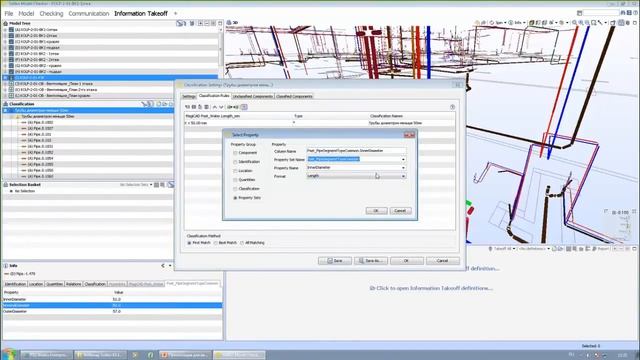Viewport: 640px width, 360px height.
Task: Expand the selected highlighted model row in Model Tree
Action: coord(5,78)
